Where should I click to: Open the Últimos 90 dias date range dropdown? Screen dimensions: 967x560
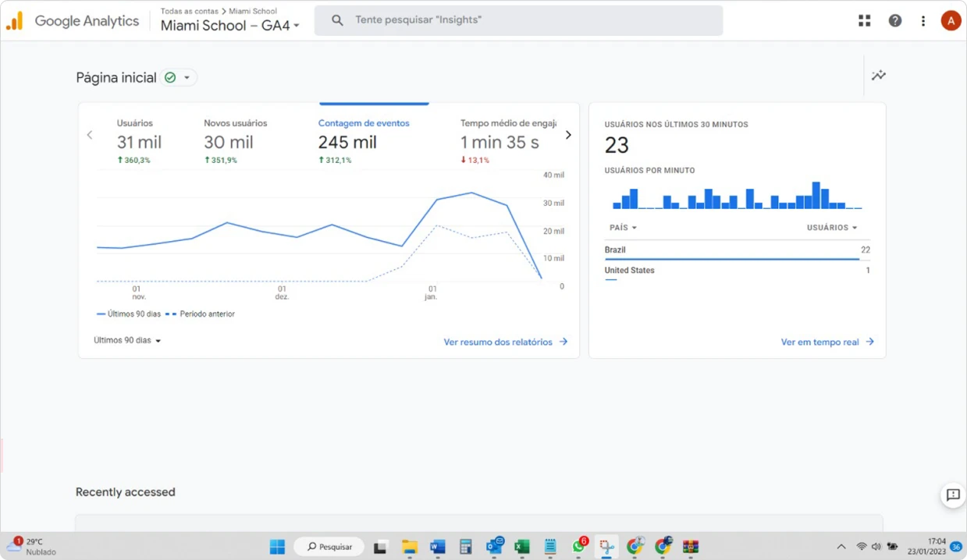127,341
